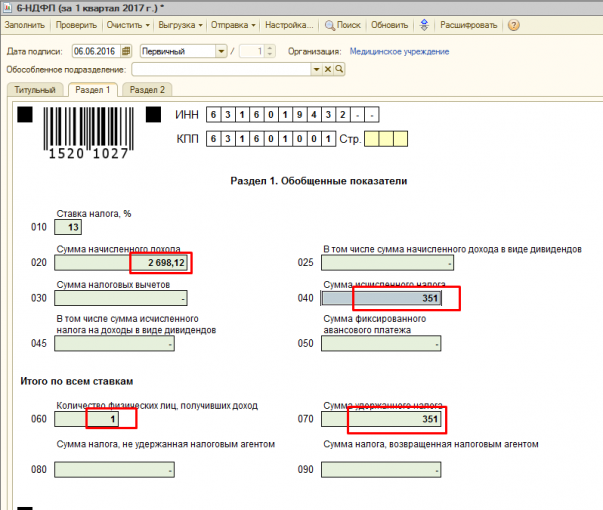Click field 060 Количество физических лиц
This screenshot has height=510, width=603.
point(88,419)
